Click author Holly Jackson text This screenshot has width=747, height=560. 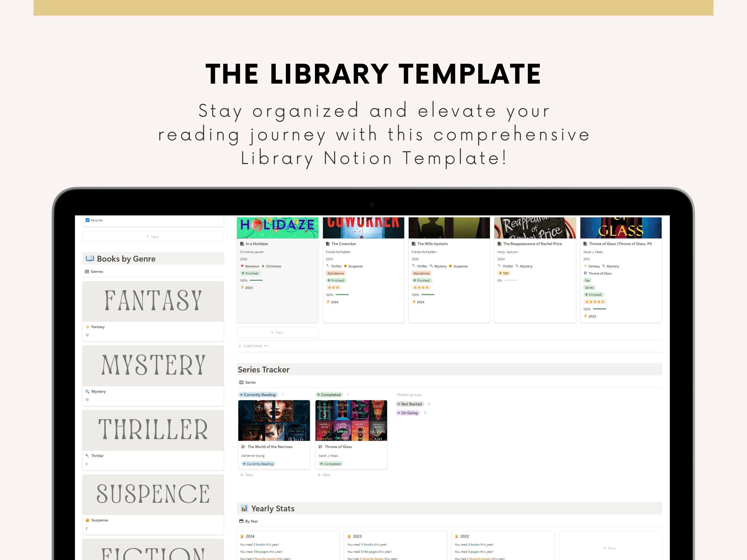pyautogui.click(x=507, y=252)
